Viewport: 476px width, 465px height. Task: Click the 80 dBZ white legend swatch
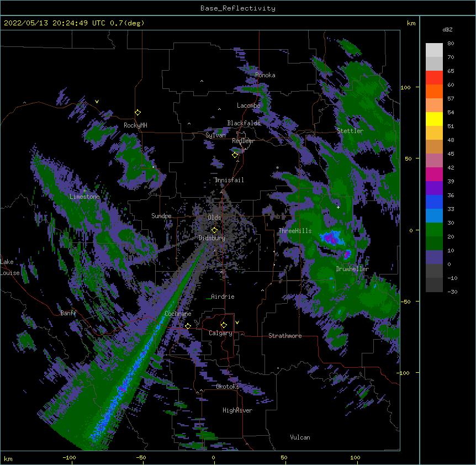pyautogui.click(x=434, y=50)
